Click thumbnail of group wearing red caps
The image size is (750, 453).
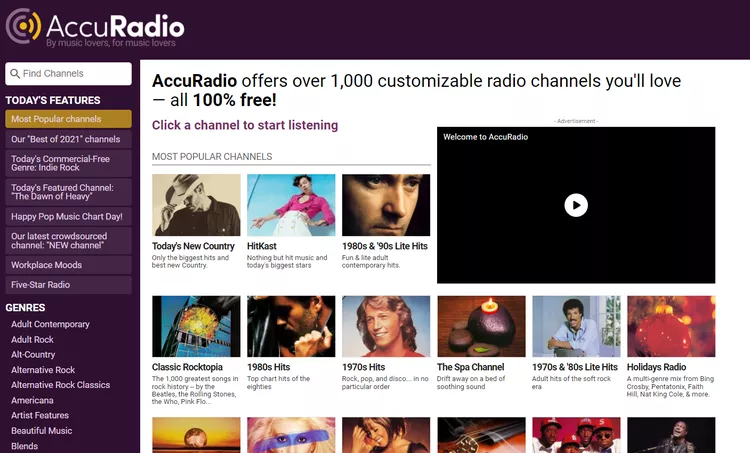pyautogui.click(x=576, y=435)
